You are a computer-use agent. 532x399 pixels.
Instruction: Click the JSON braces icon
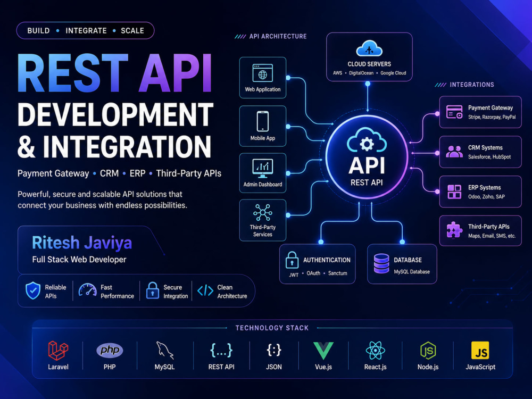(x=274, y=350)
